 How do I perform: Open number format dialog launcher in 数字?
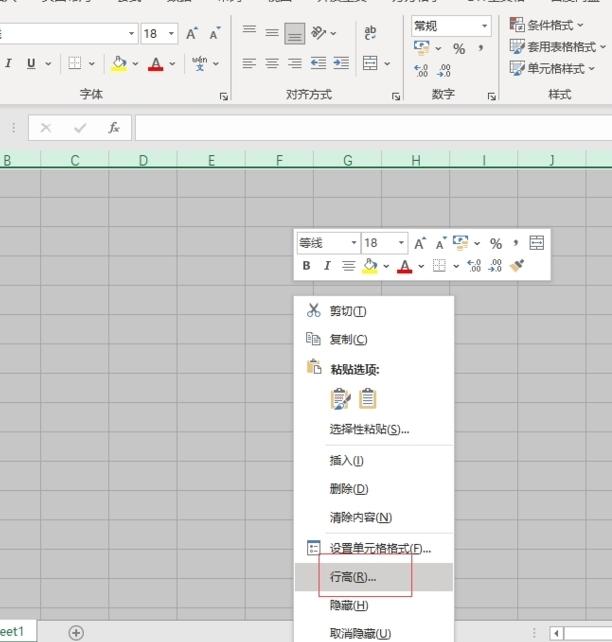point(492,96)
